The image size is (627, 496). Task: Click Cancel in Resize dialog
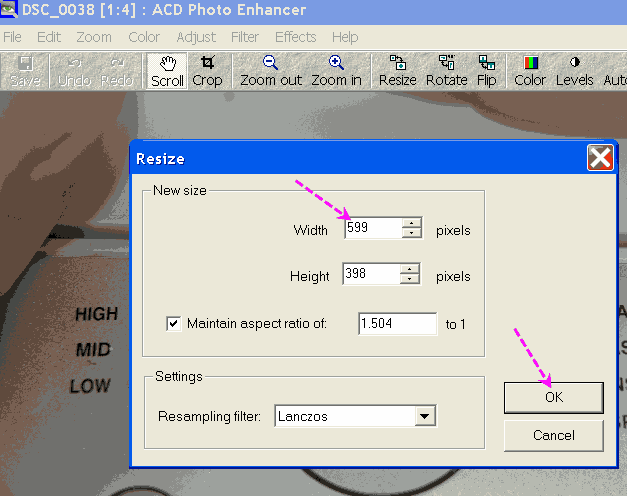click(554, 435)
